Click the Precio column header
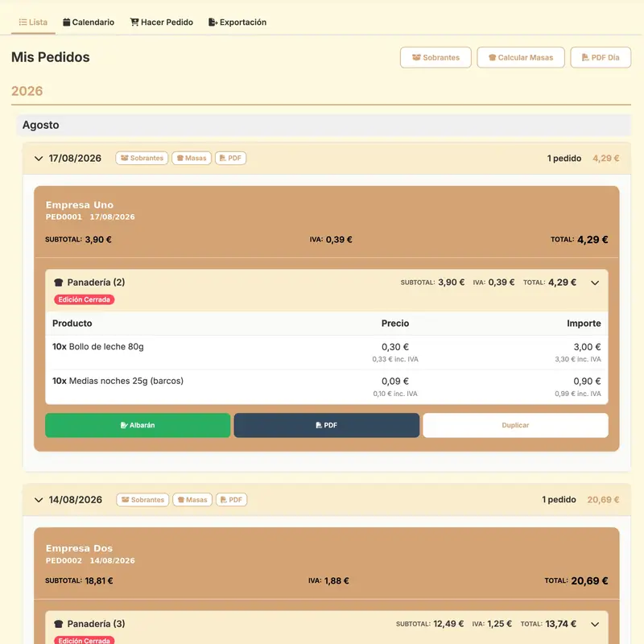 point(395,324)
